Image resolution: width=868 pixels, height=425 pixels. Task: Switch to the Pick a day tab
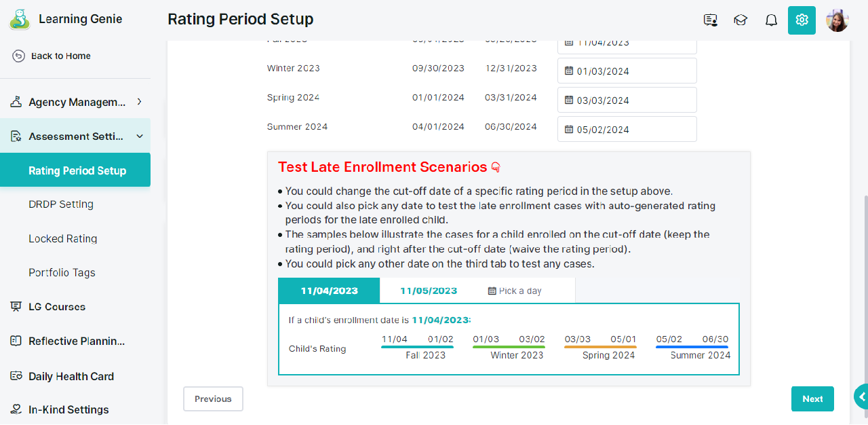[x=515, y=291]
